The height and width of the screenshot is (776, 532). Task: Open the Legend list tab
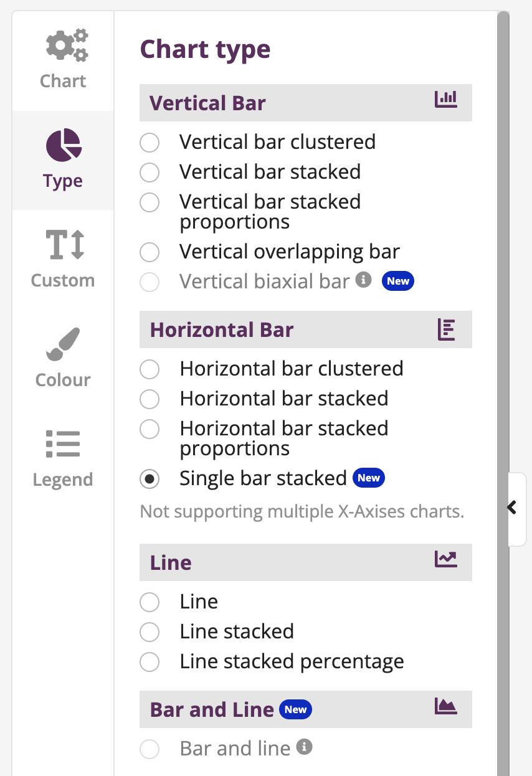point(63,459)
